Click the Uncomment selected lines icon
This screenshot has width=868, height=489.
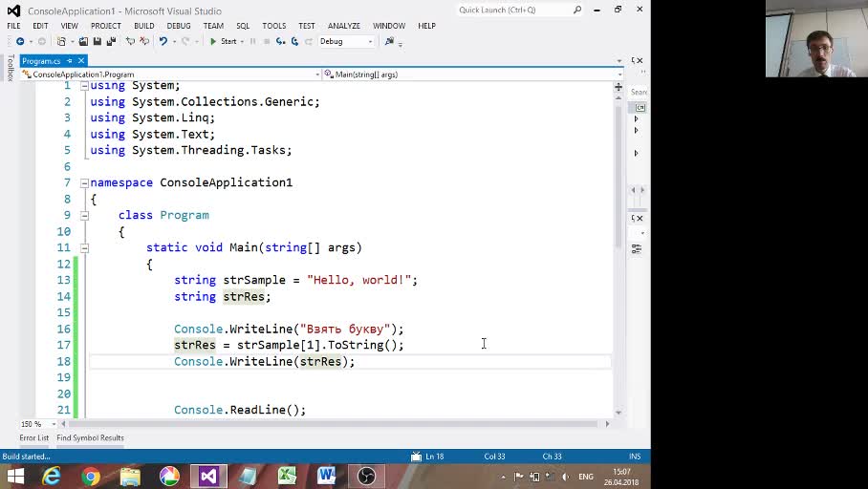click(144, 41)
